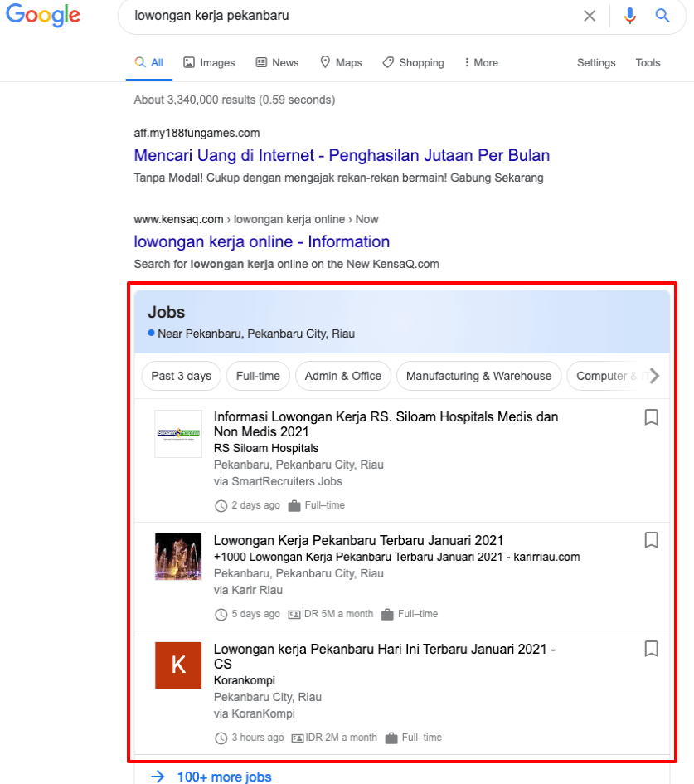Start voice search with microphone icon
This screenshot has width=694, height=784.
[x=630, y=16]
